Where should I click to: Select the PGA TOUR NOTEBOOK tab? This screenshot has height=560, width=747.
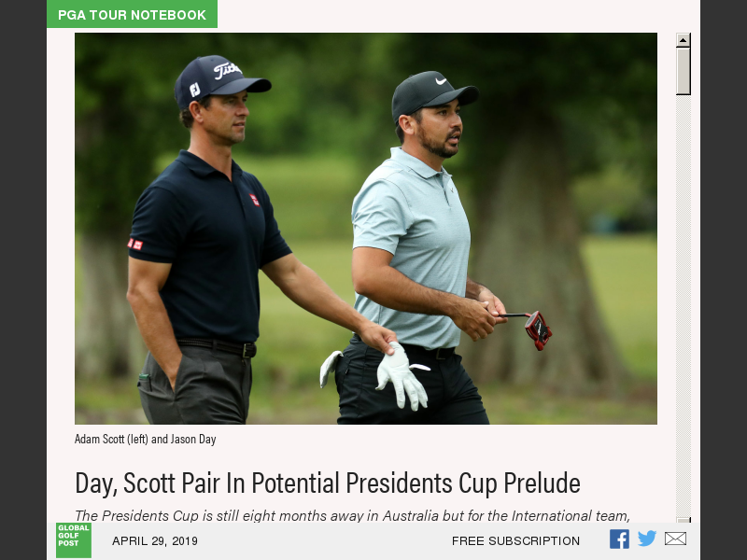point(132,14)
